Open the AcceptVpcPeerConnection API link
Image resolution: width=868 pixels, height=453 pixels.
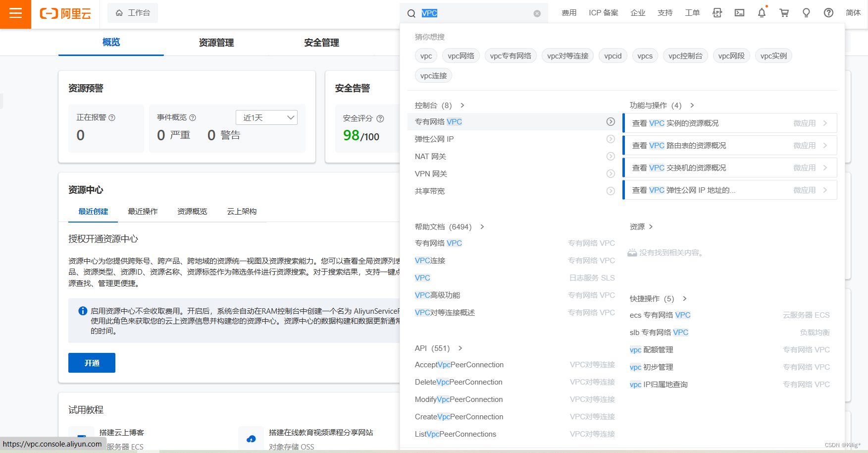pos(459,364)
